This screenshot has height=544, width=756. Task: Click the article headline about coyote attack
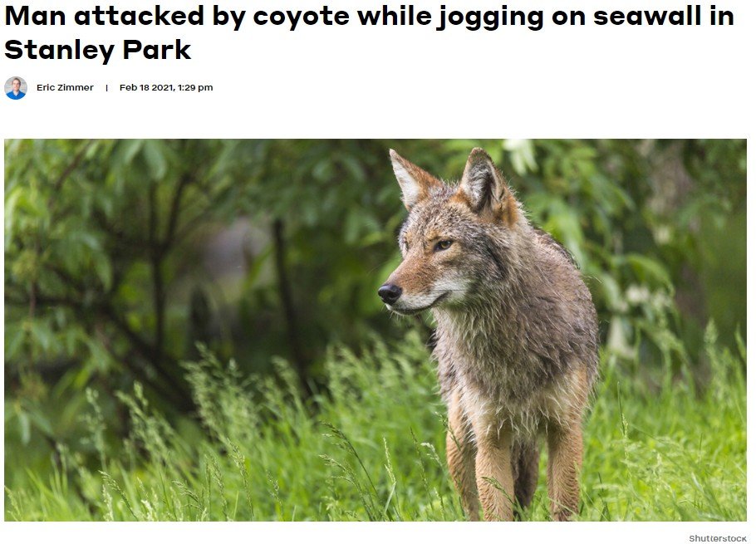[x=370, y=32]
